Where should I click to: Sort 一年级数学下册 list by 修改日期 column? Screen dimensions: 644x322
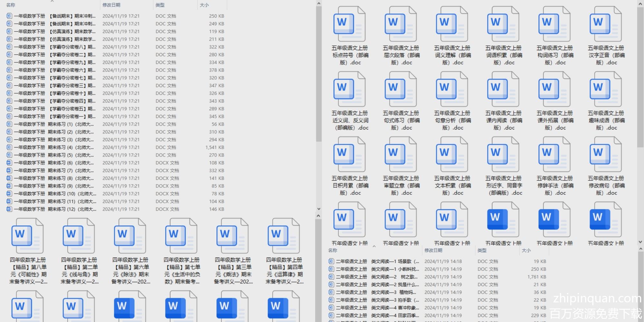111,5
